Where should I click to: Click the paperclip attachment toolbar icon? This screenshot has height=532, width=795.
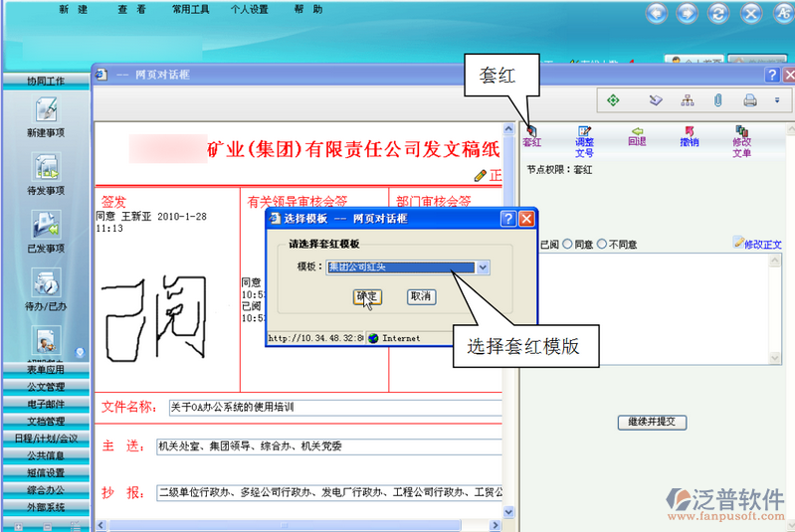pos(716,100)
